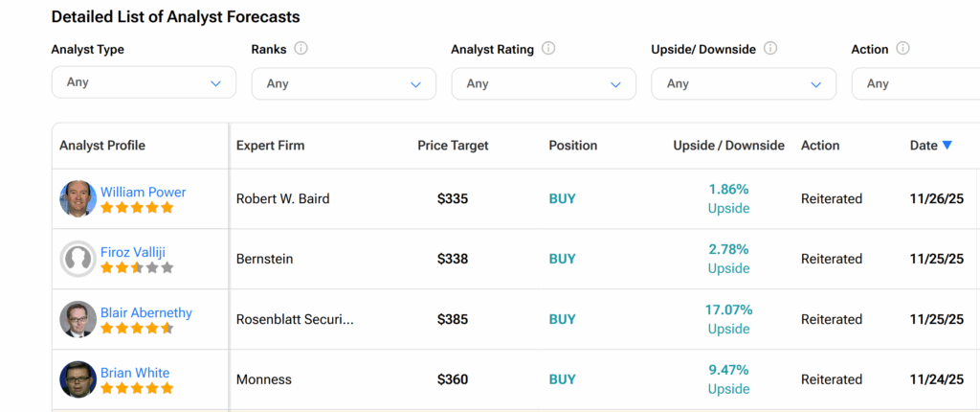The width and height of the screenshot is (980, 412).
Task: Open the Action filter dropdown
Action: [914, 84]
